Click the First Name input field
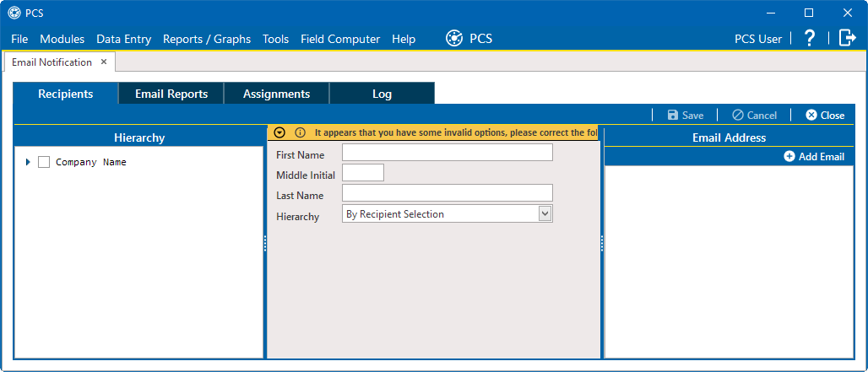 (x=448, y=153)
